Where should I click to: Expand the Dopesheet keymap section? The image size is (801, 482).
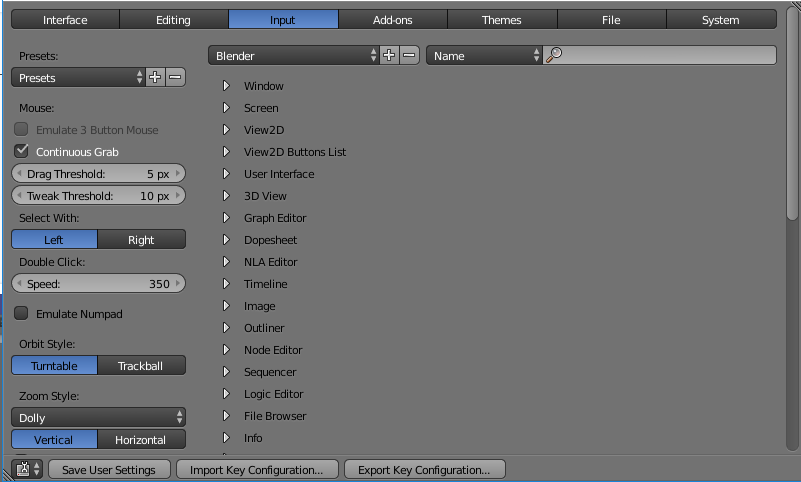coord(226,239)
